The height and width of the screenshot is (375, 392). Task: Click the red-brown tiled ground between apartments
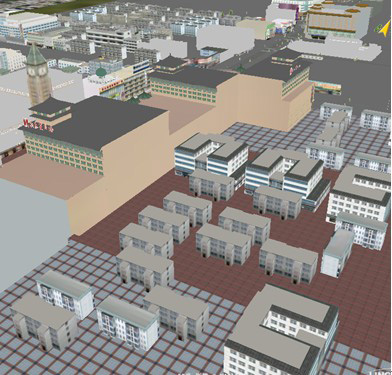point(217,277)
